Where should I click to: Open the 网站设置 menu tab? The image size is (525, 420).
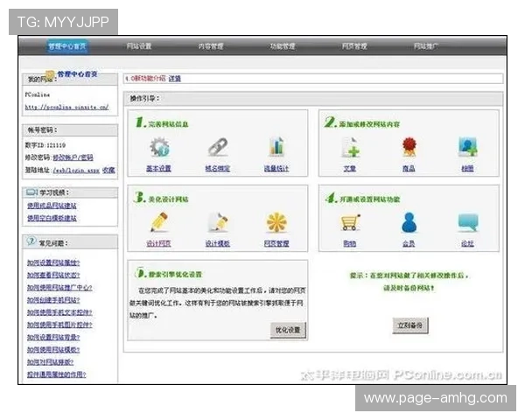pyautogui.click(x=139, y=46)
